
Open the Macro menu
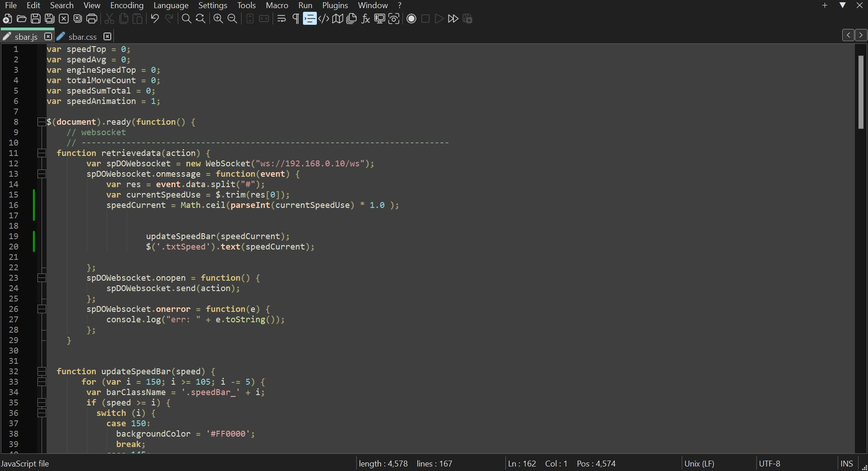[x=277, y=5]
